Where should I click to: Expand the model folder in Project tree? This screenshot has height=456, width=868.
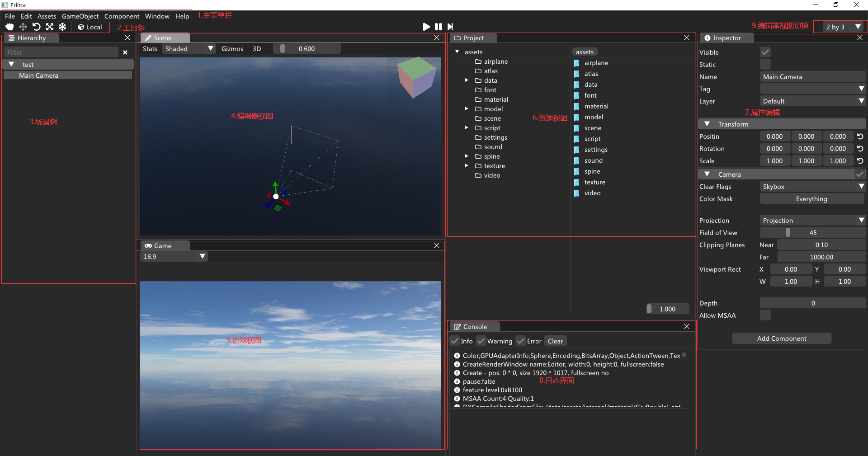tap(466, 109)
